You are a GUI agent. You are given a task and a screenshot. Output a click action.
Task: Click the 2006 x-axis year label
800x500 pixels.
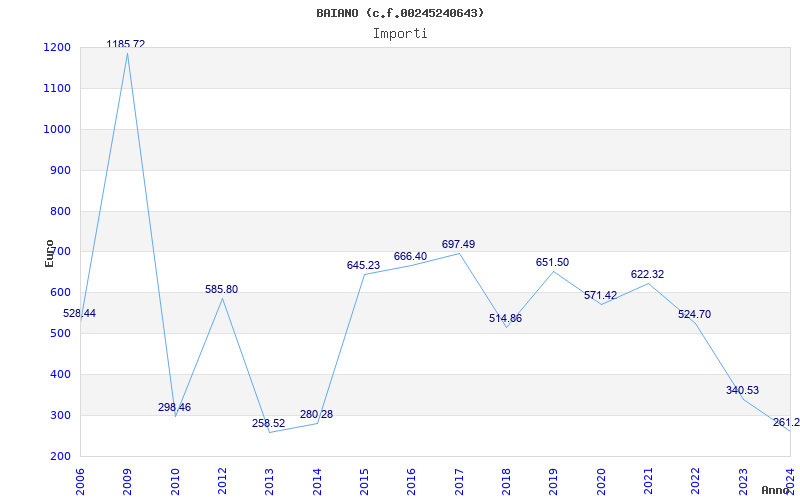pos(80,482)
